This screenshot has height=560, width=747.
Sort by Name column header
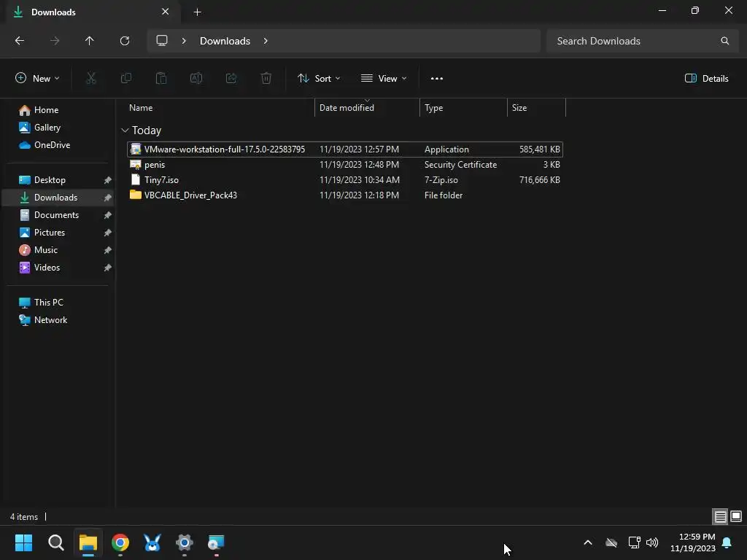pos(219,108)
